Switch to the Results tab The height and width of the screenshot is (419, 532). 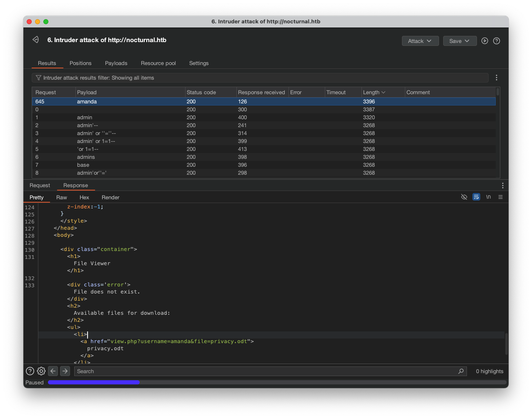(x=47, y=63)
